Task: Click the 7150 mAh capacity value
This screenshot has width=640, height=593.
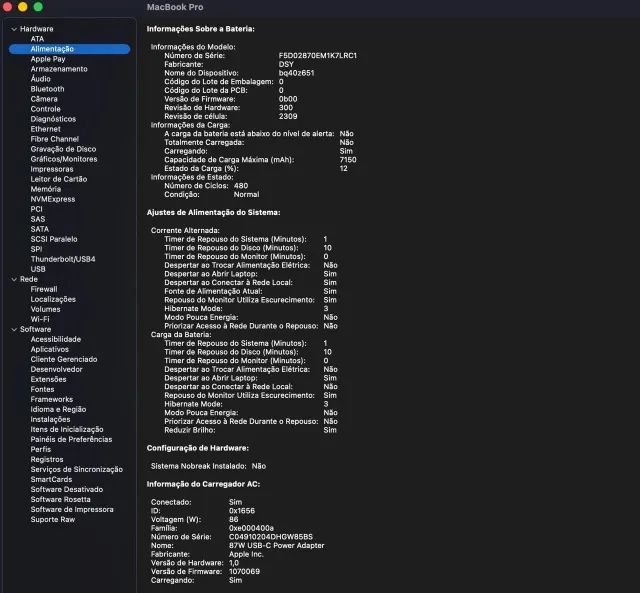Action: 348,160
